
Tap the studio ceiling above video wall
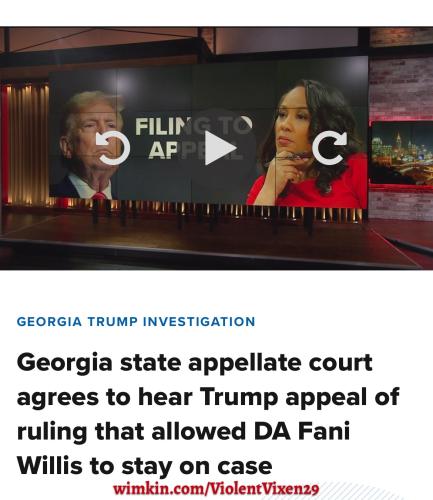pyautogui.click(x=187, y=42)
